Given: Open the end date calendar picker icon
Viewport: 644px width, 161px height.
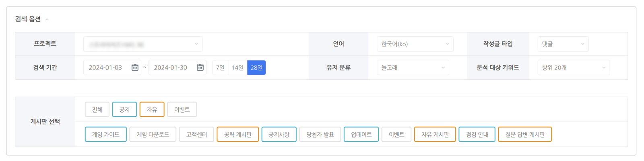Looking at the screenshot, I should tap(200, 68).
